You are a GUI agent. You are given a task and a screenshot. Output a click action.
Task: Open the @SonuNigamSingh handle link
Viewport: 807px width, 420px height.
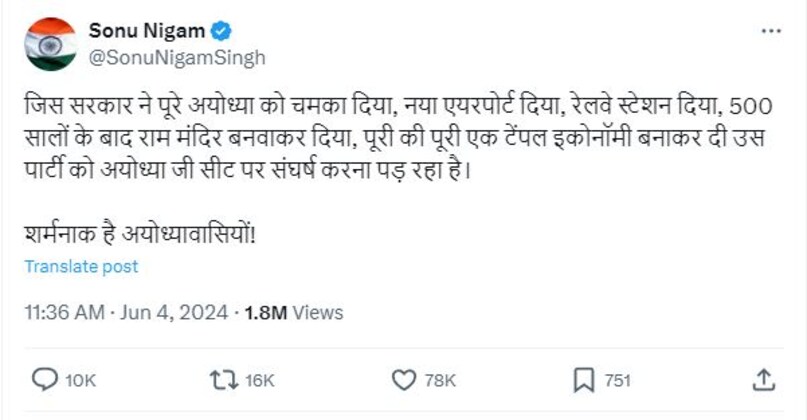tap(179, 57)
